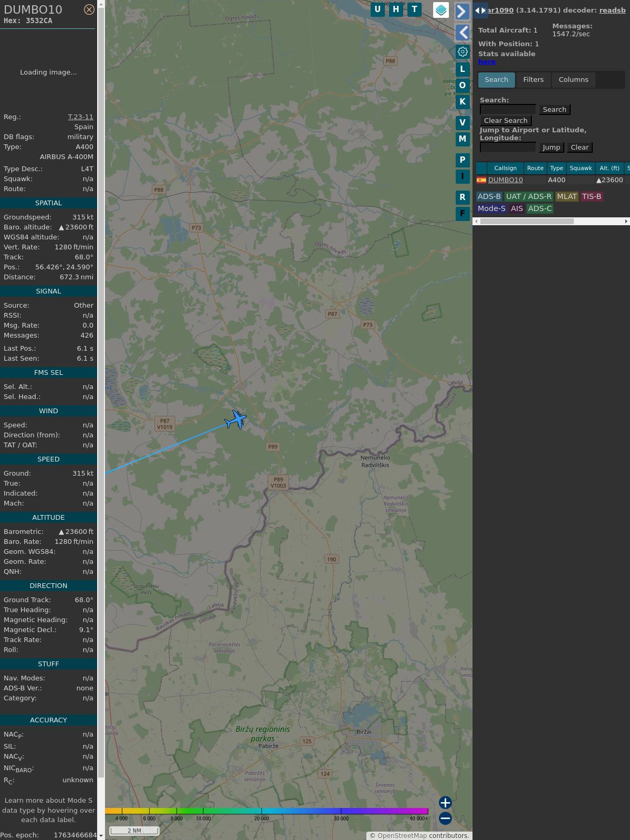Screen dimensions: 630x840
Task: Close the DUMBO10 aircraft info panel
Action: 89,9
